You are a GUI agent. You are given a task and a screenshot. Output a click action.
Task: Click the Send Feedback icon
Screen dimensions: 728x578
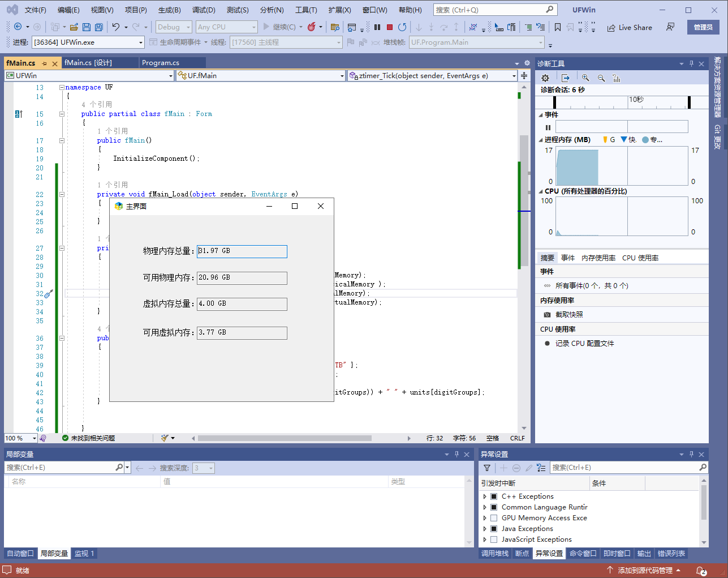click(670, 27)
